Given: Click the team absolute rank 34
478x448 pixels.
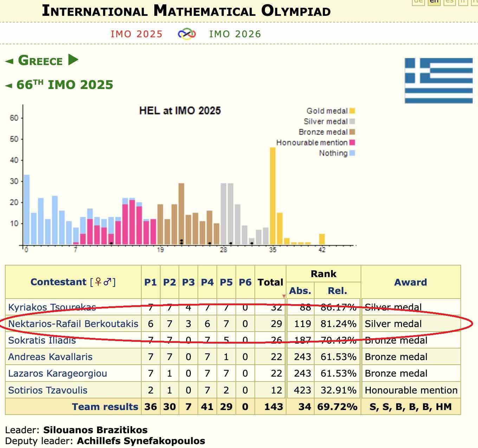Looking at the screenshot, I should pos(305,407).
